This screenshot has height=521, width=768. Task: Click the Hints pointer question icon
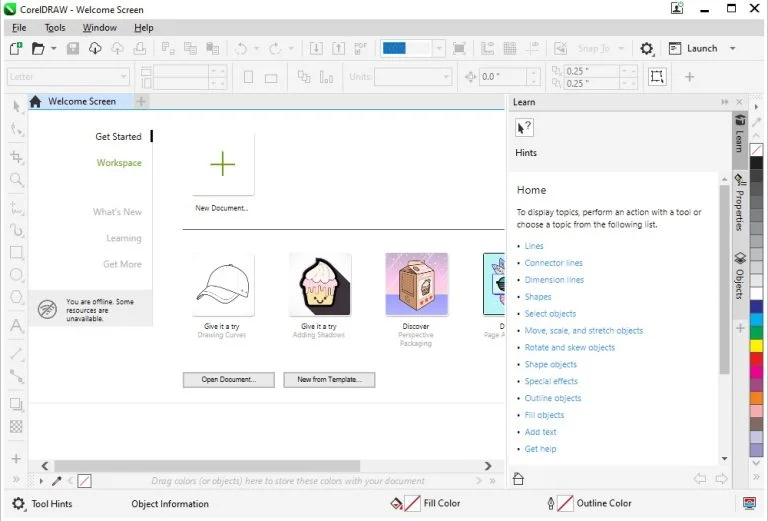(524, 128)
